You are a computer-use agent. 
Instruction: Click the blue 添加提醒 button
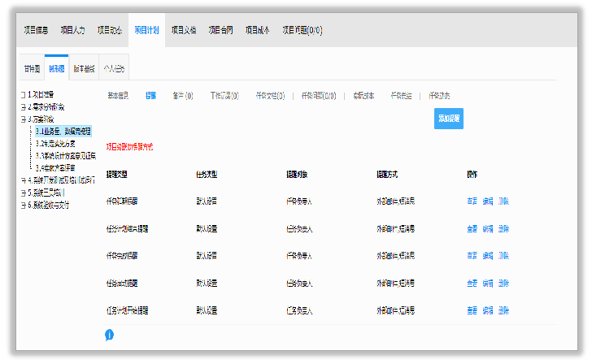(x=449, y=119)
